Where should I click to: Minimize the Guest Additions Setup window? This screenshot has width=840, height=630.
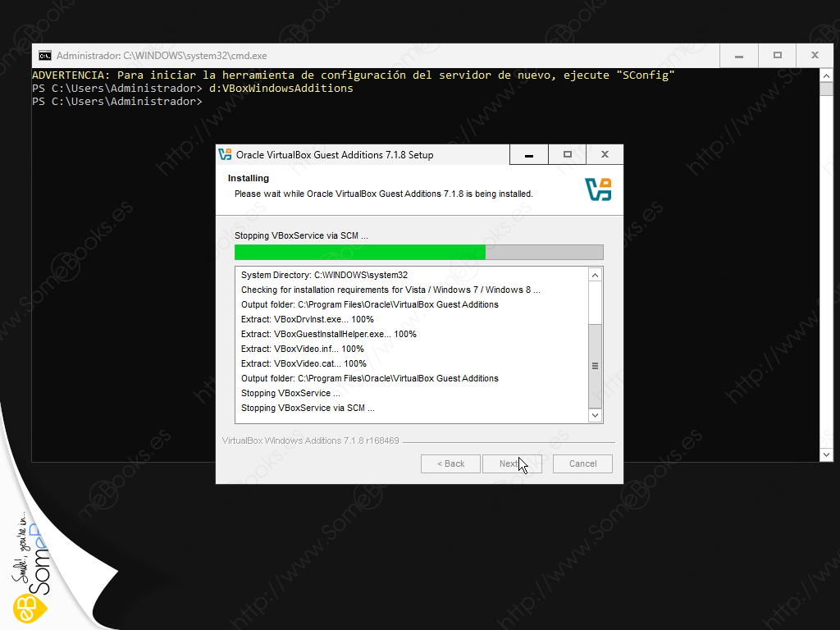click(x=529, y=154)
